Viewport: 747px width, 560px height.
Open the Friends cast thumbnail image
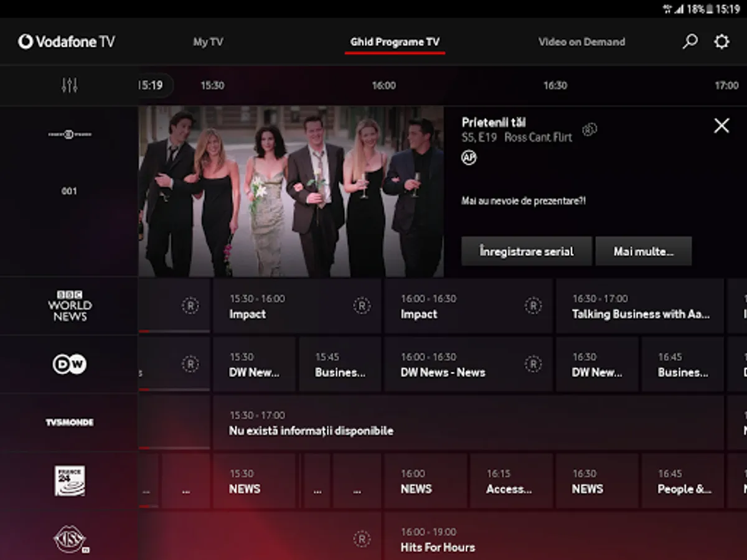(x=291, y=192)
